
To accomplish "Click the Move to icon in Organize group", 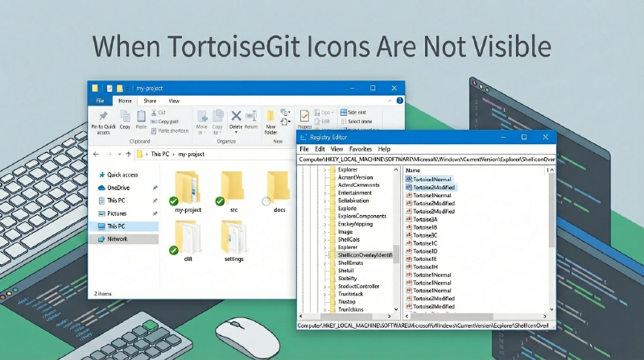I will [202, 117].
